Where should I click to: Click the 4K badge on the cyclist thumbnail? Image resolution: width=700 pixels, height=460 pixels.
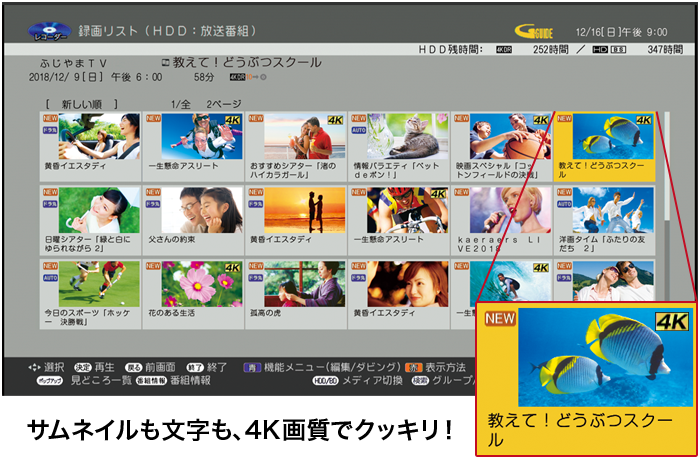[x=438, y=194]
